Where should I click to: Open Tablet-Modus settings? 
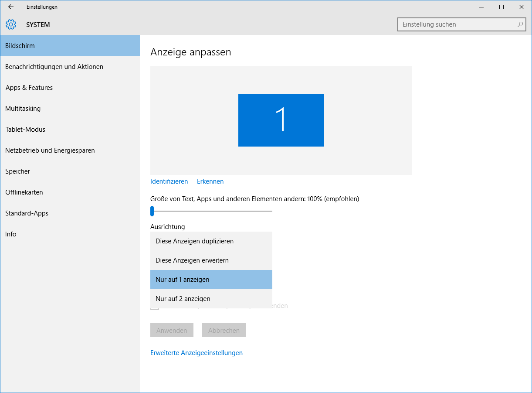click(x=70, y=129)
